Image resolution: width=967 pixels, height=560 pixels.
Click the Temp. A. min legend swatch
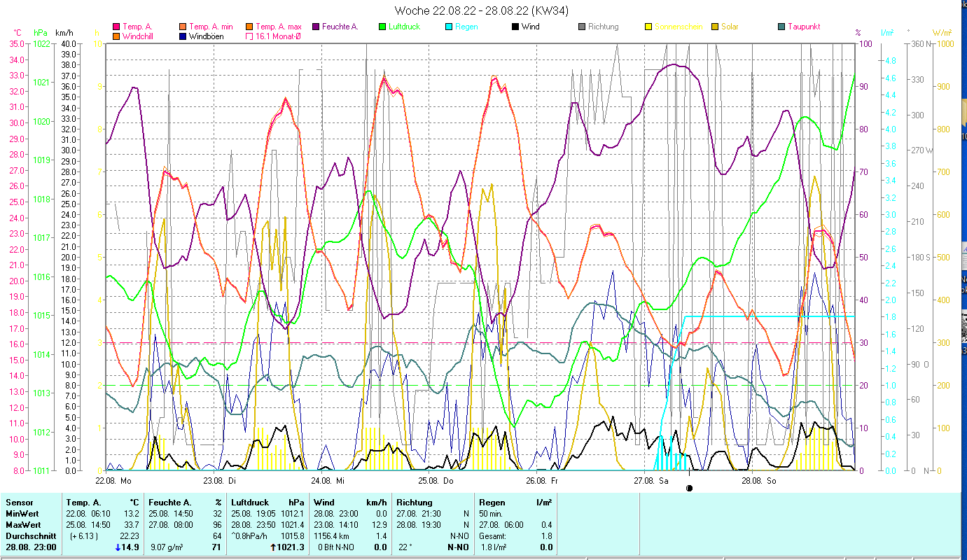183,27
